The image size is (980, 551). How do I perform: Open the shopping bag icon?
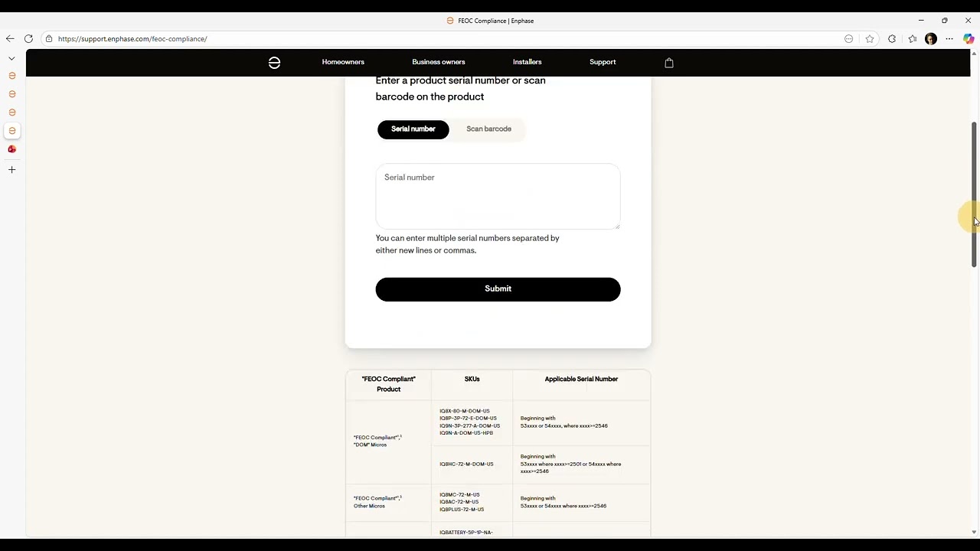[x=669, y=63]
